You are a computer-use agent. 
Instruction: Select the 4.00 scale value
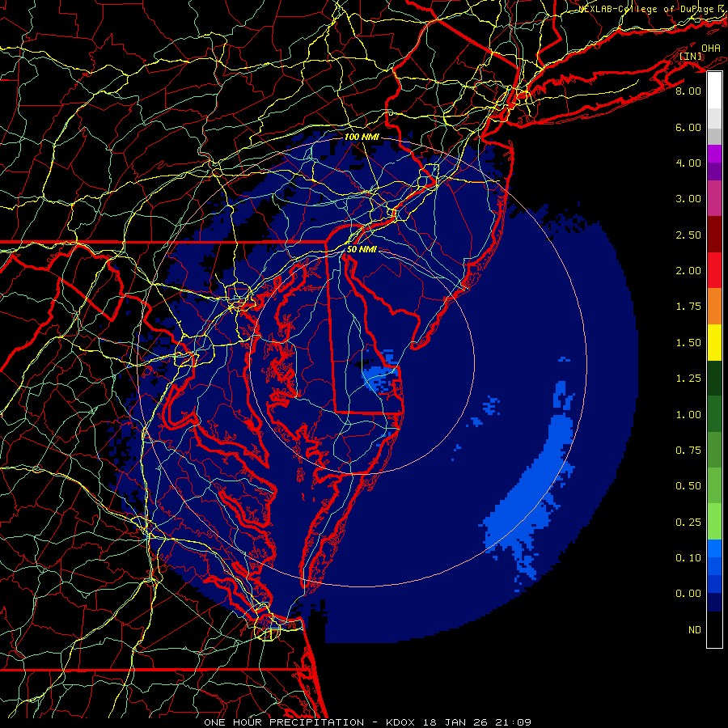[688, 163]
